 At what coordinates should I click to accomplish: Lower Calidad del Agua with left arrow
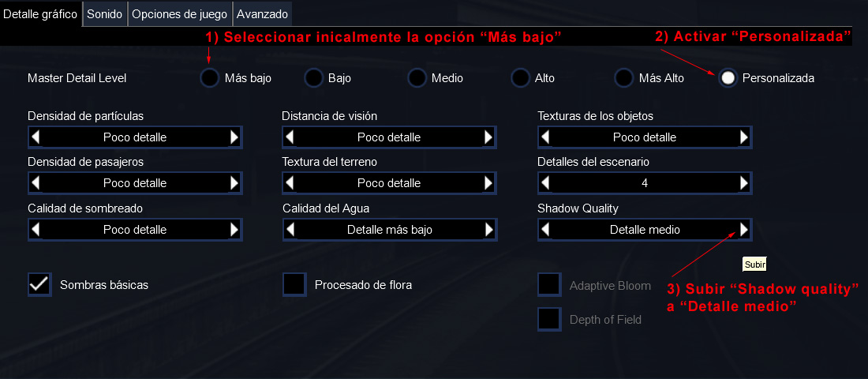pos(290,230)
